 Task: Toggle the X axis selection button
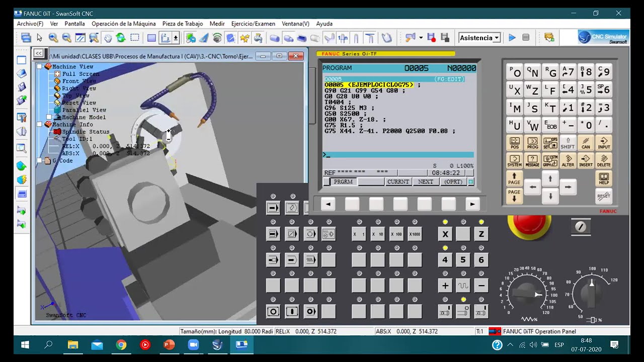(x=445, y=234)
